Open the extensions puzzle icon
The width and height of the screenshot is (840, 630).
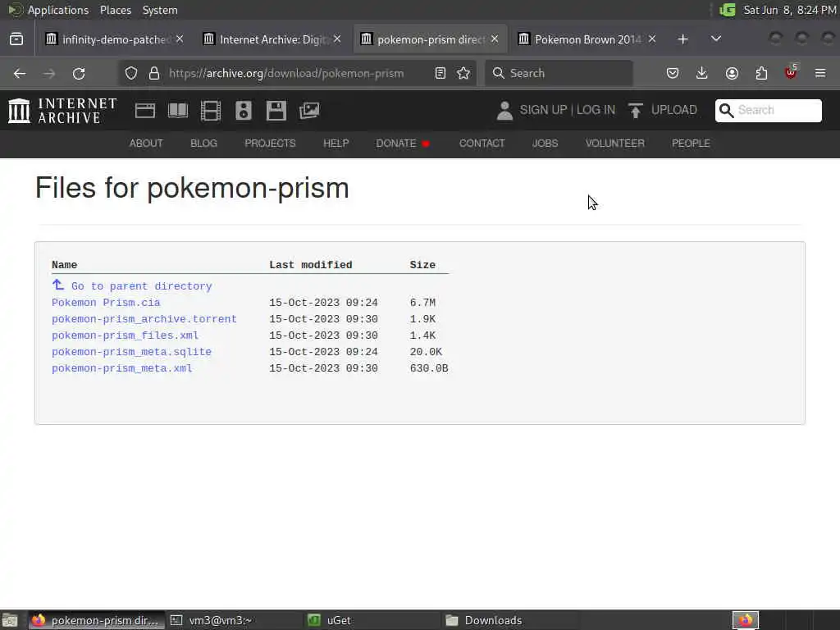[761, 73]
